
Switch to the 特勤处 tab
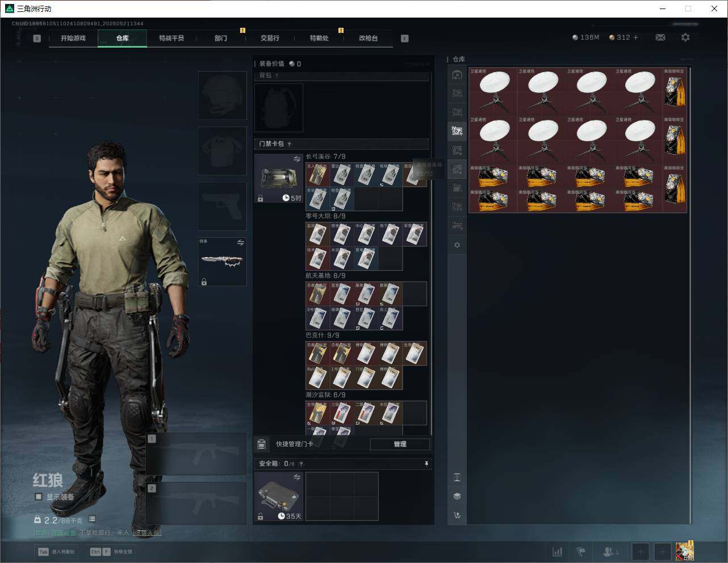(319, 38)
